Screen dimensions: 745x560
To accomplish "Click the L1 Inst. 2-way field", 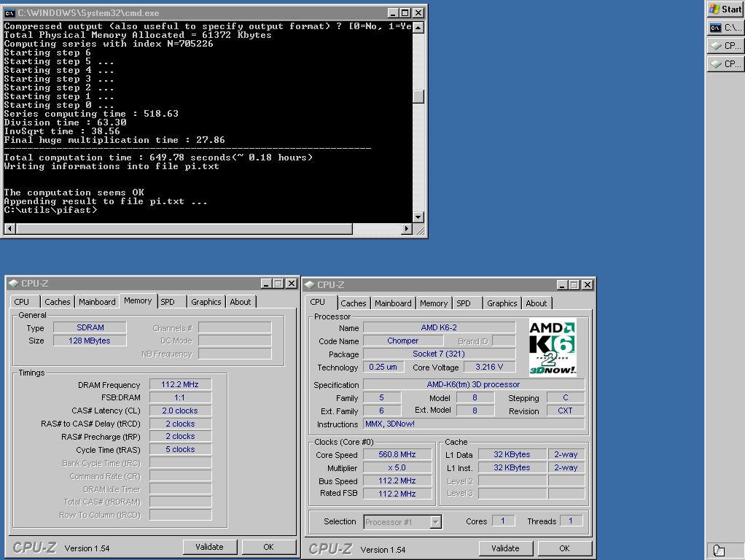I will [566, 468].
